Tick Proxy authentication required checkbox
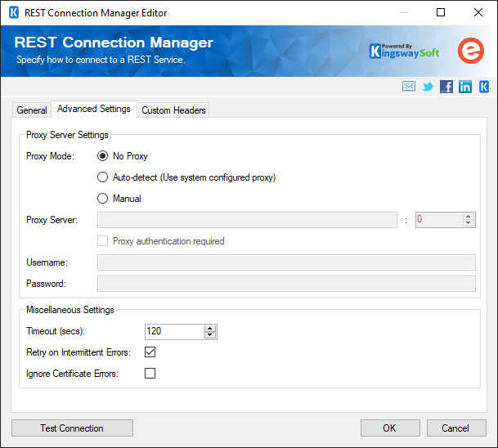The image size is (498, 448). click(x=102, y=241)
